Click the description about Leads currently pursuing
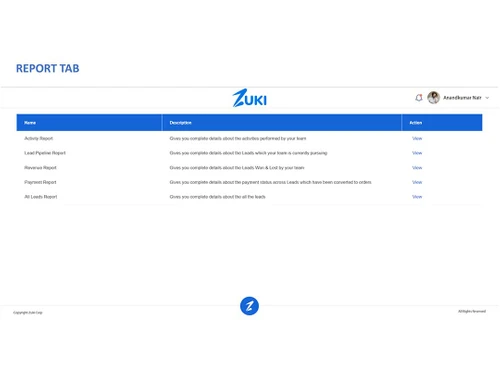The width and height of the screenshot is (500, 375). pos(248,153)
